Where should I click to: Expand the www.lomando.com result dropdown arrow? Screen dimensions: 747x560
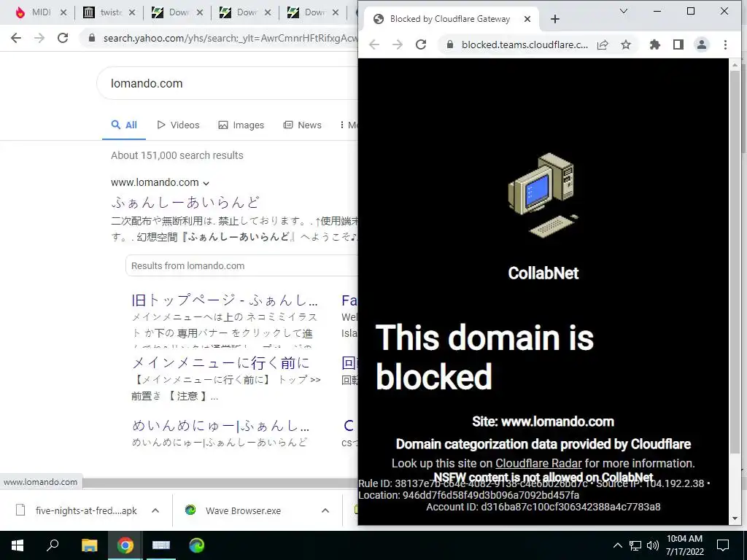point(206,183)
